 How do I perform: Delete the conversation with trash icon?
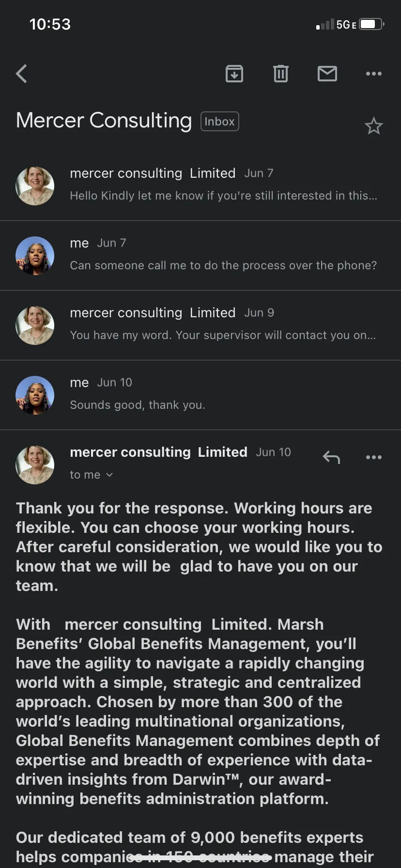(281, 74)
